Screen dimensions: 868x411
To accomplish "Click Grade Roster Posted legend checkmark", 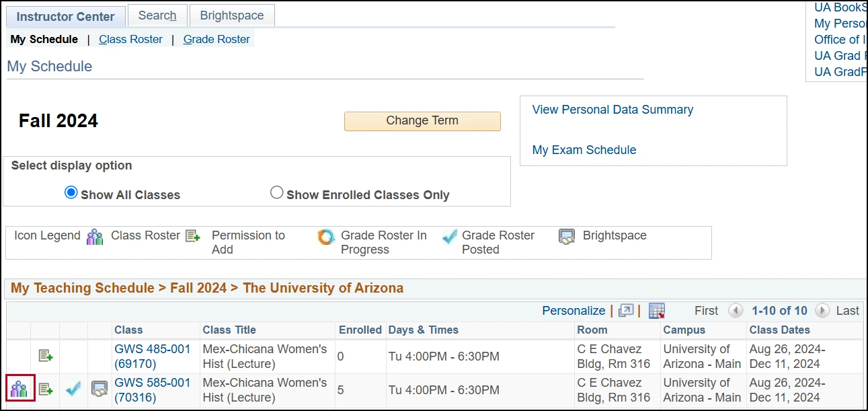I will 450,237.
